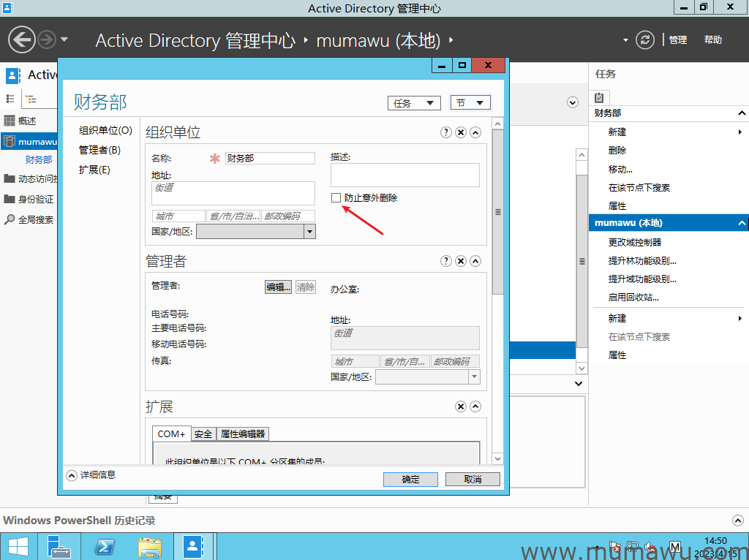Jump to 管理者(B) in dialog navigation
749x560 pixels.
click(99, 150)
